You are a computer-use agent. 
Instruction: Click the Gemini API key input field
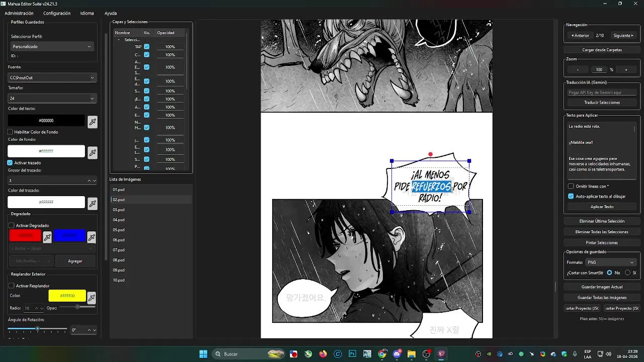coord(602,93)
